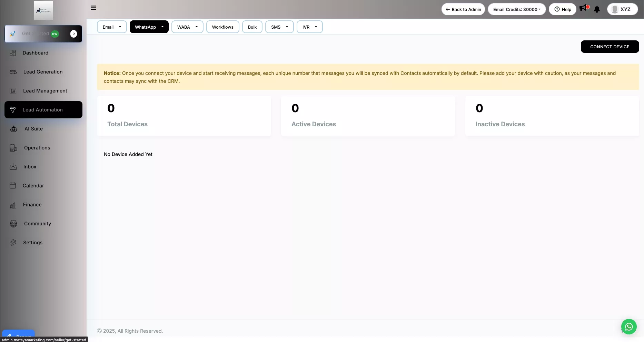Click the megaphone announcements icon
This screenshot has height=342, width=644.
click(583, 8)
